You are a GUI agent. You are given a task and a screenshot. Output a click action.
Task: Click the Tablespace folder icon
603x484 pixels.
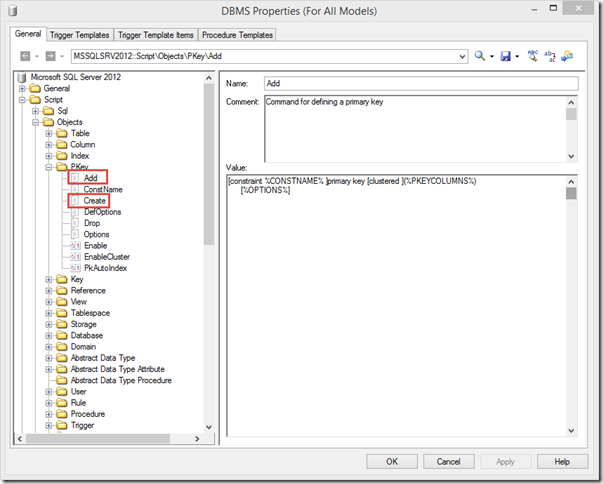point(62,313)
